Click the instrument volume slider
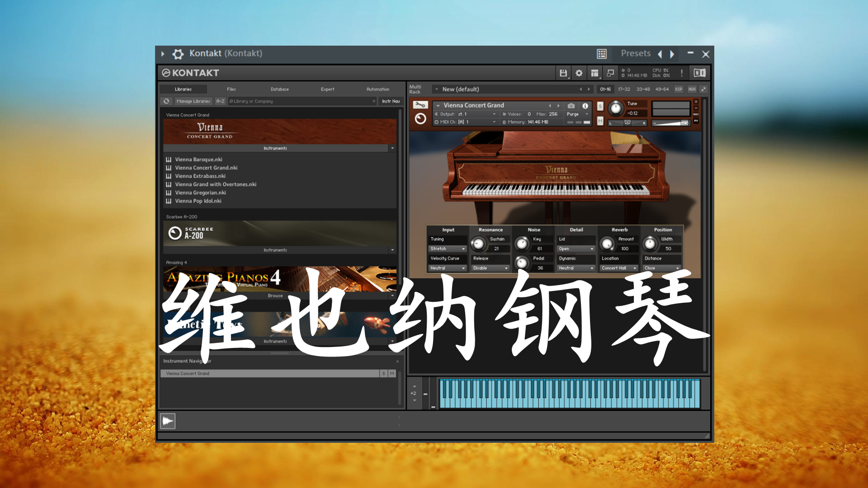 pyautogui.click(x=671, y=123)
